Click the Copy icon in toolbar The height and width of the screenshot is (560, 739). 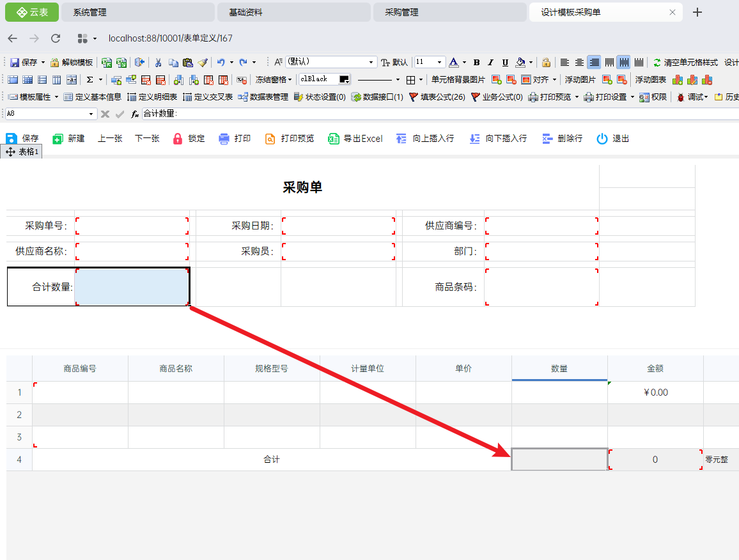pos(173,62)
